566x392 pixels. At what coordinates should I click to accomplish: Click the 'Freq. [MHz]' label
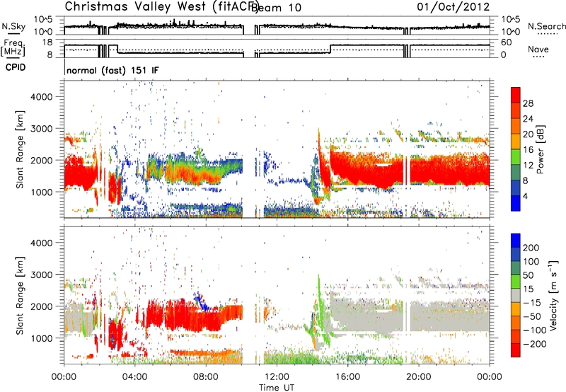13,47
